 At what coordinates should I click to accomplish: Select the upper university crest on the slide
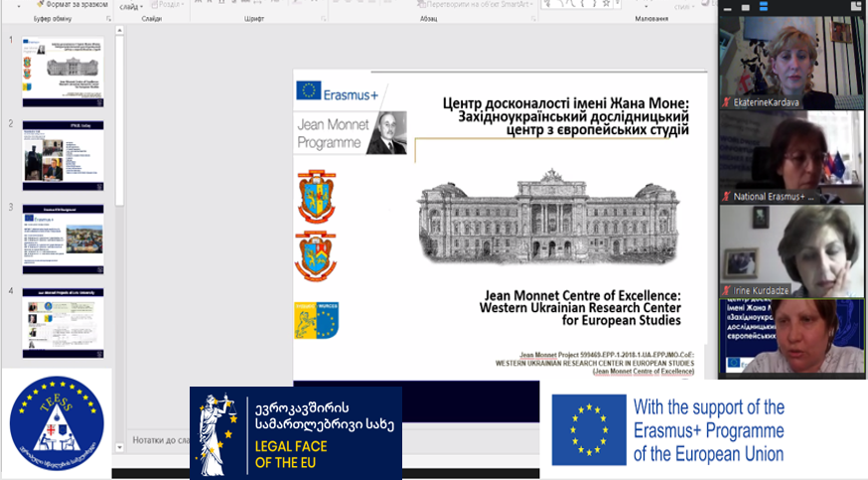pyautogui.click(x=316, y=196)
